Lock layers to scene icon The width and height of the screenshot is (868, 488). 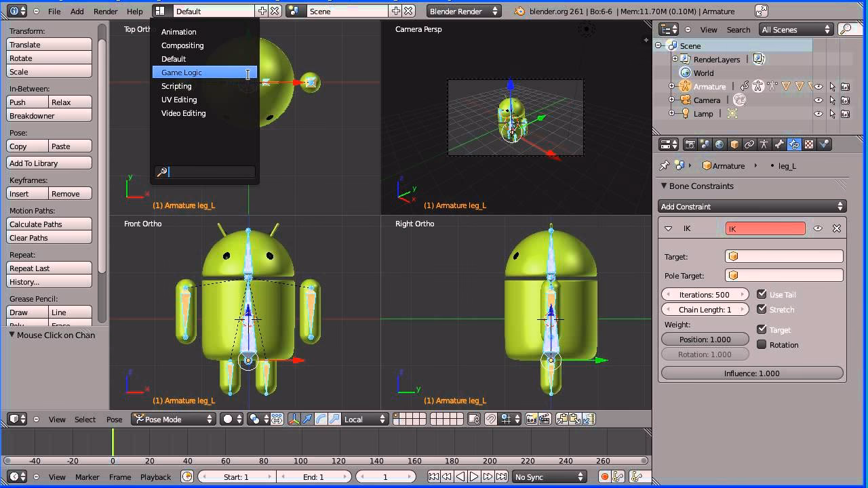point(474,419)
